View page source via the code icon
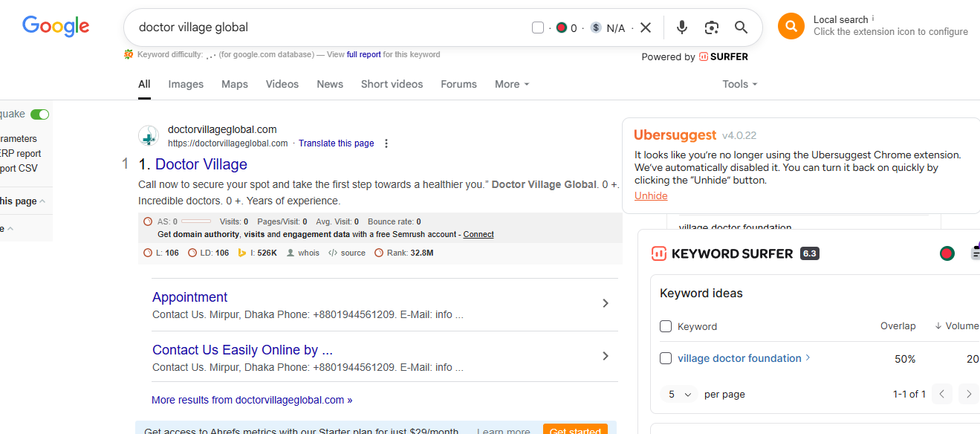The image size is (980, 434). (x=333, y=253)
